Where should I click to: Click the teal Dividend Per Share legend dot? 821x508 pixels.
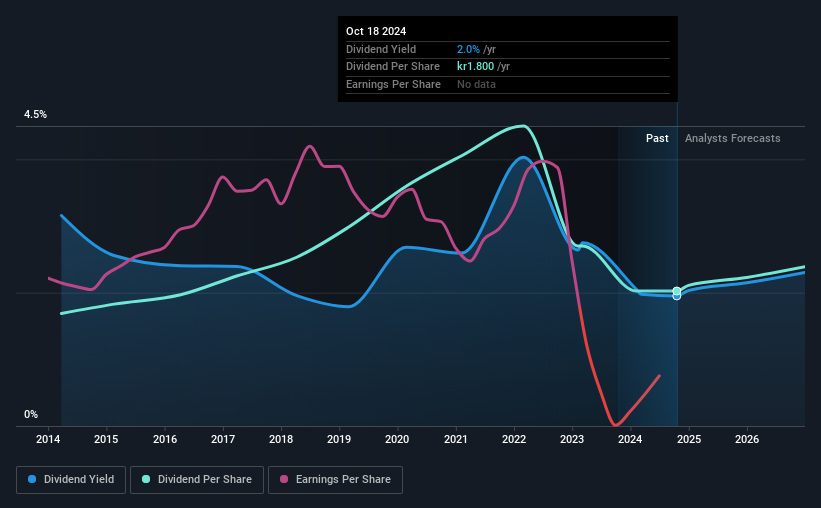(146, 479)
